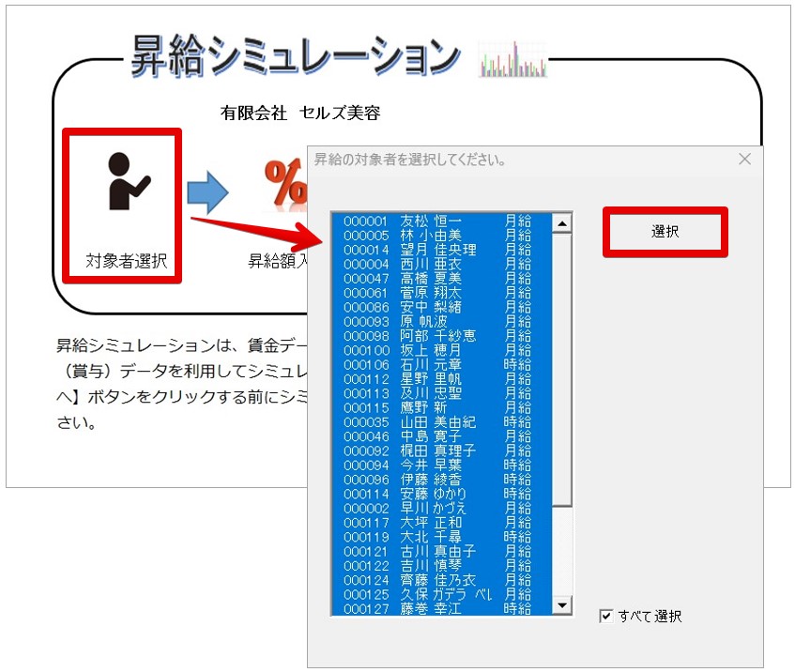The height and width of the screenshot is (672, 795).
Task: Select employee 000047 高橋 夏美
Action: click(441, 279)
